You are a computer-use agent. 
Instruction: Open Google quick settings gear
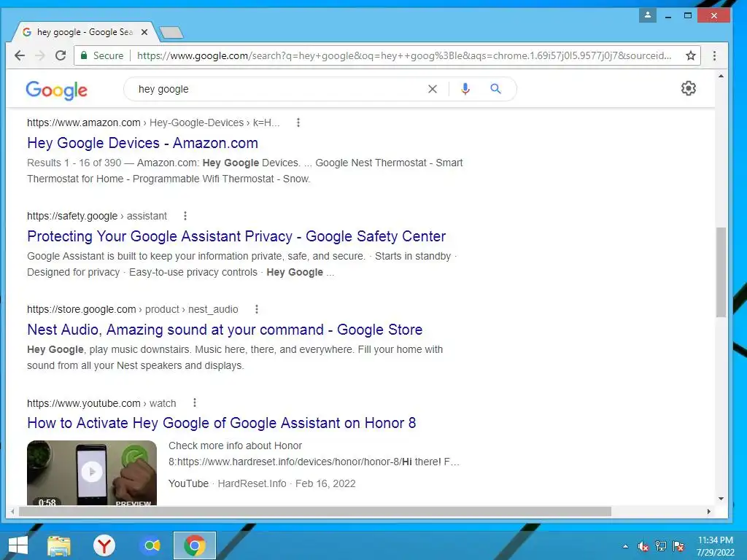click(x=689, y=88)
